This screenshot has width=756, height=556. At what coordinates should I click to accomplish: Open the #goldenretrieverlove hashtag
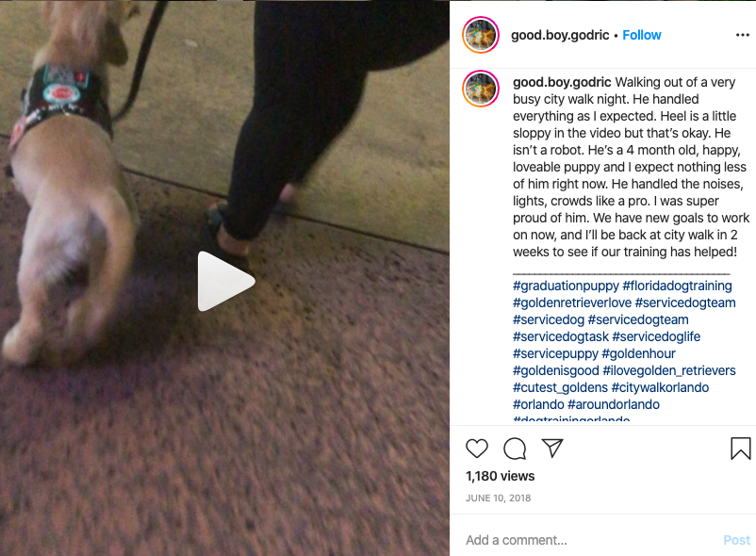pos(572,303)
